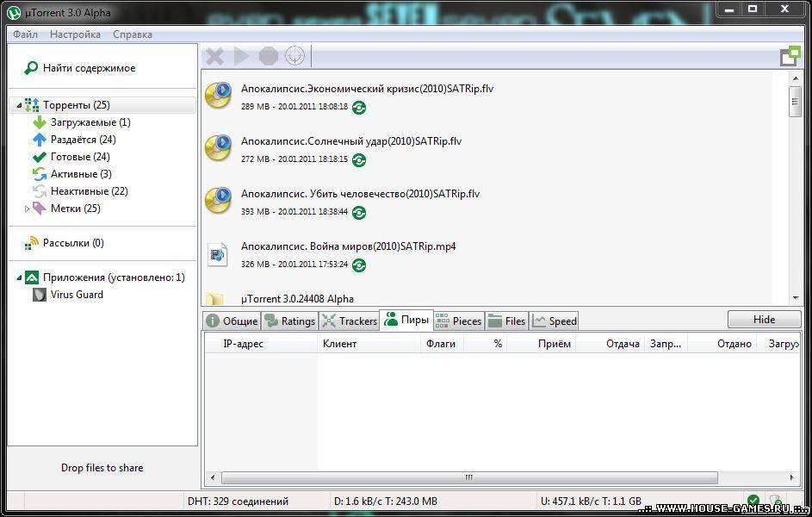This screenshot has height=517, width=812.
Task: Open the Файл menu
Action: [x=25, y=34]
